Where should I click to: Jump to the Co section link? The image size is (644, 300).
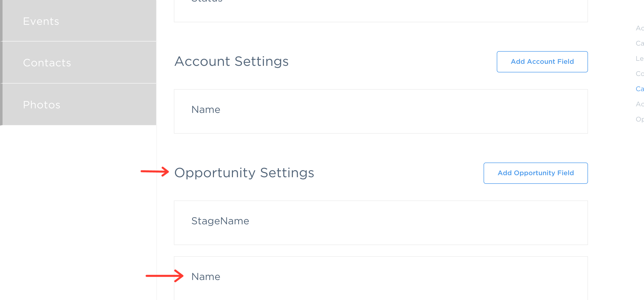tap(640, 74)
